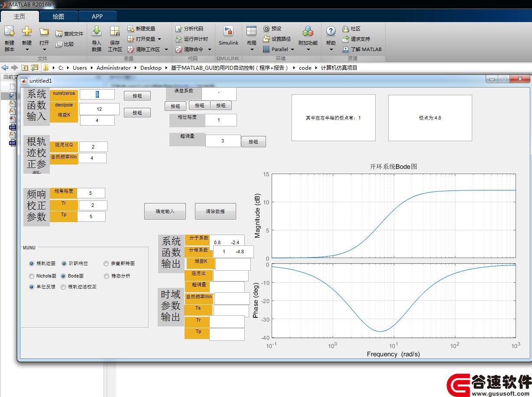Click the 自然频率Wn input field in 根轨迹校正参数
Viewport: 532px width, 397px height.
pos(92,158)
